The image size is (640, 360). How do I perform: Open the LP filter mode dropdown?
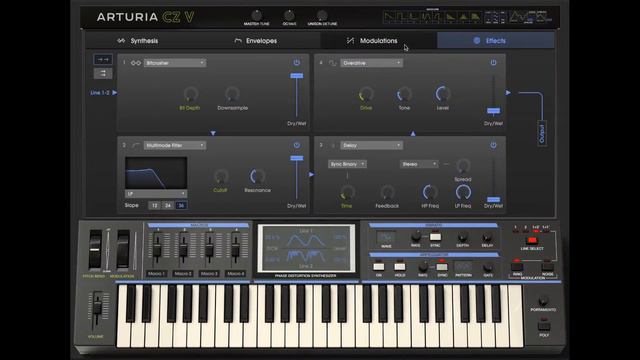[x=156, y=193]
